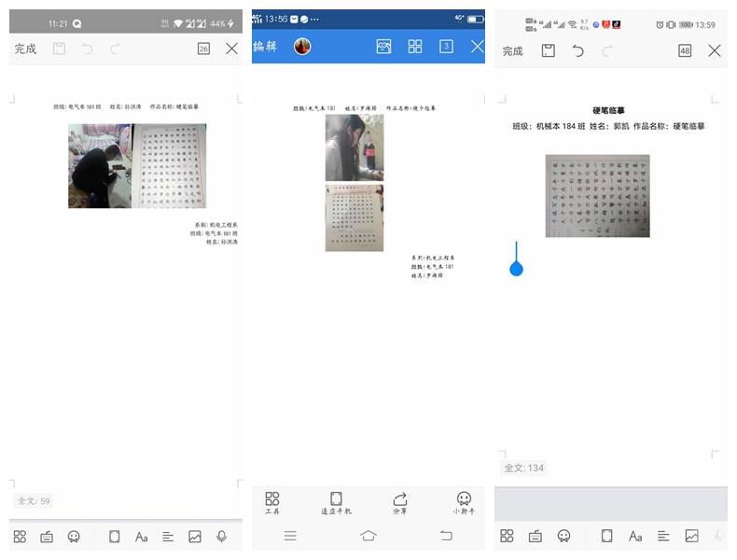This screenshot has width=737, height=560.
Task: Tap insert picture icon in left panel toolbar
Action: pyautogui.click(x=195, y=537)
